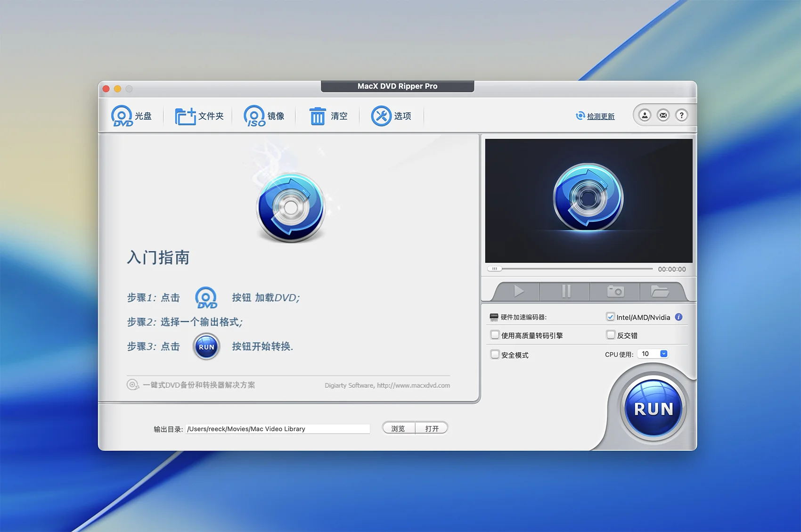This screenshot has width=801, height=532.
Task: Open the output folder icon under preview
Action: click(x=660, y=292)
